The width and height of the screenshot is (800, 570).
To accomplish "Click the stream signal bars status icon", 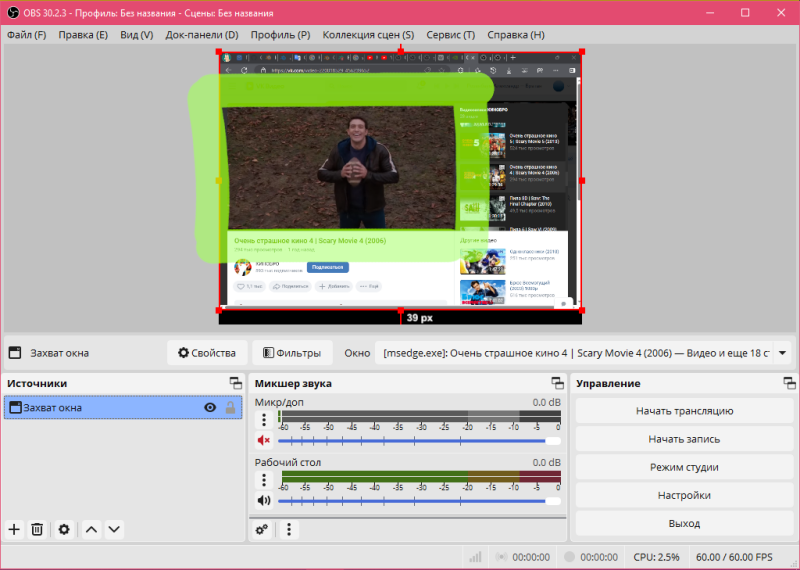I will 475,557.
